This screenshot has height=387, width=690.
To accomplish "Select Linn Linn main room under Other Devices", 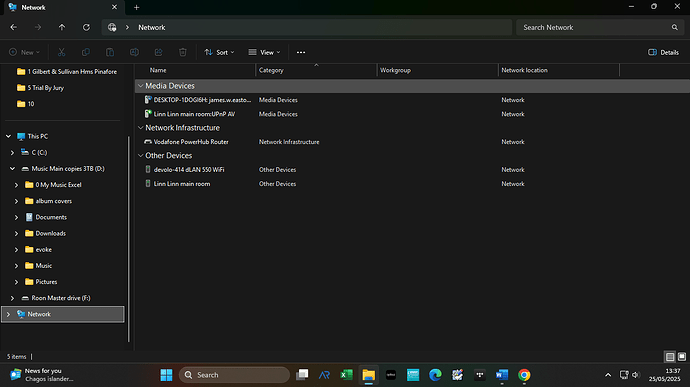I will (182, 184).
